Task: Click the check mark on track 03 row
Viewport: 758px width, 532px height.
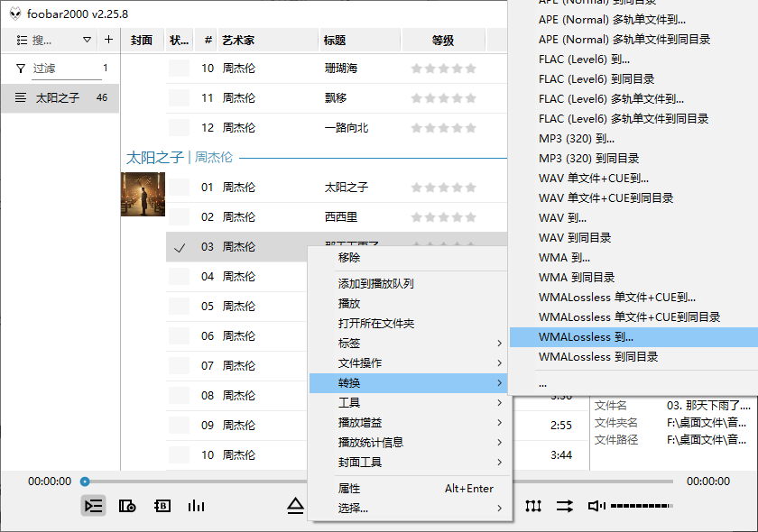Action: tap(180, 247)
